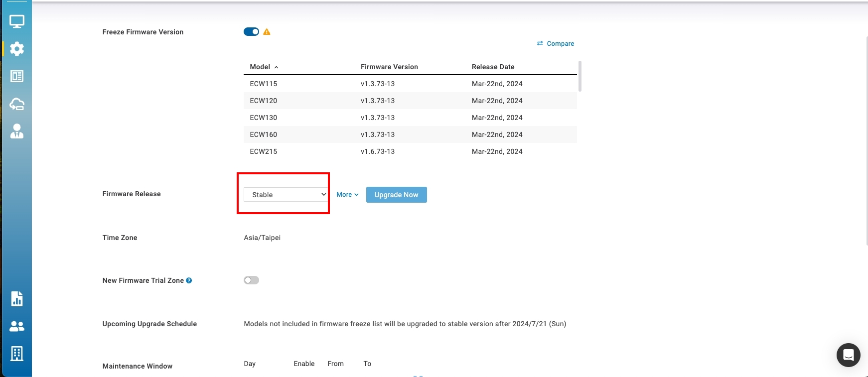Click the orange firmware freeze warning icon
This screenshot has width=868, height=377.
[x=267, y=32]
